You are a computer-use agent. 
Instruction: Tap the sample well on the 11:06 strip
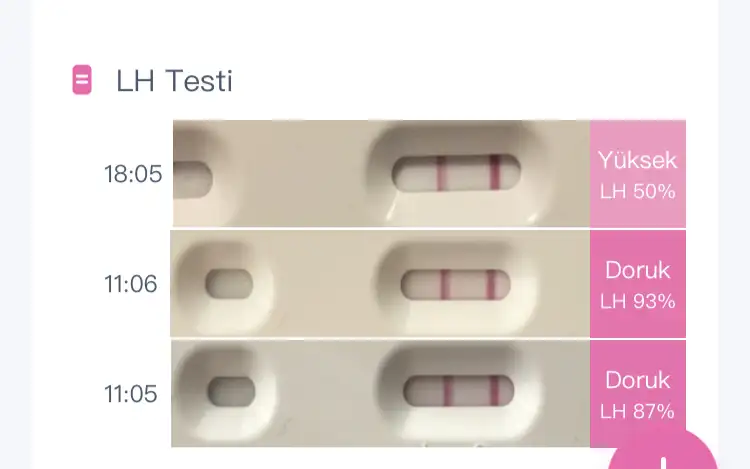click(x=231, y=284)
